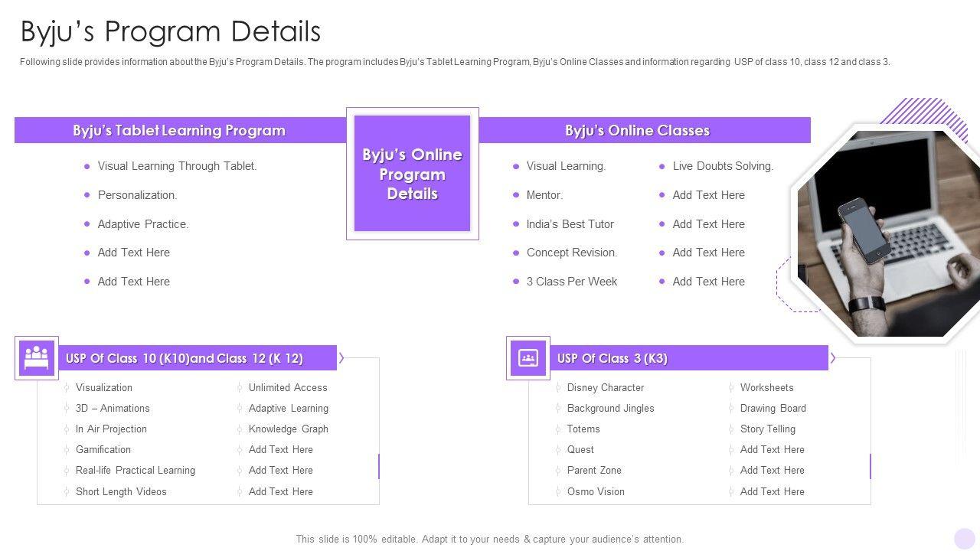The width and height of the screenshot is (980, 551).
Task: Click the diamond marker next to Worksheets
Action: [733, 388]
